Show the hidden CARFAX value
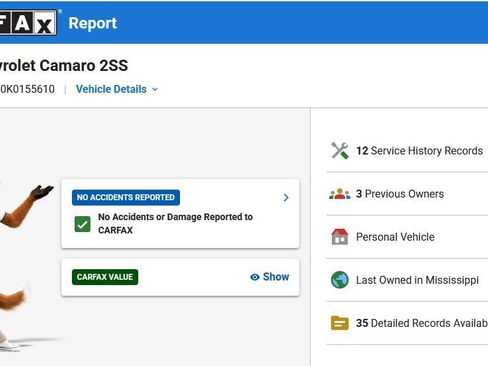The width and height of the screenshot is (488, 366). point(270,277)
